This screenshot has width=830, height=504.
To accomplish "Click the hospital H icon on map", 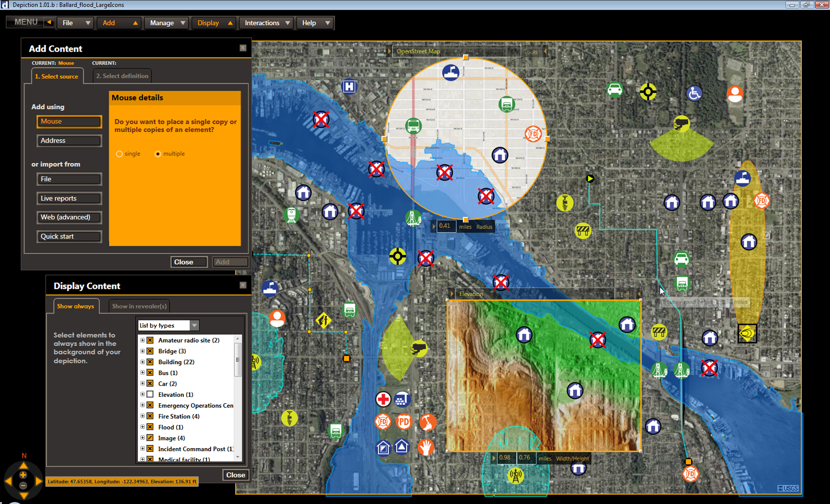I will 349,87.
